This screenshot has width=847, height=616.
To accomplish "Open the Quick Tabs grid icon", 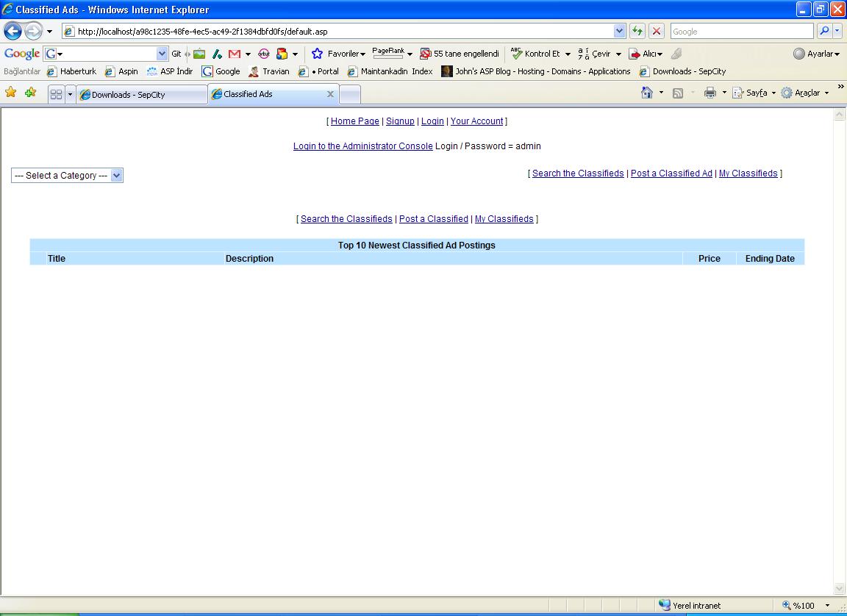I will pos(56,94).
